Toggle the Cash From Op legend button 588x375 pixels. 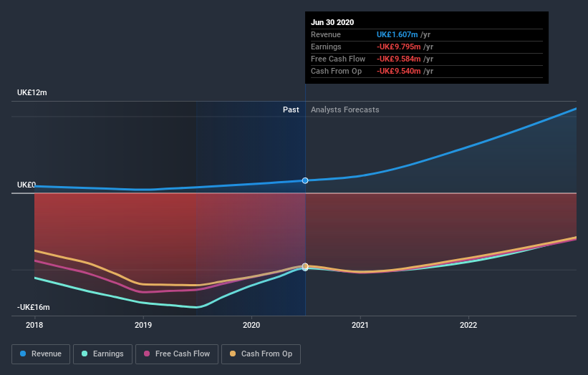click(261, 354)
